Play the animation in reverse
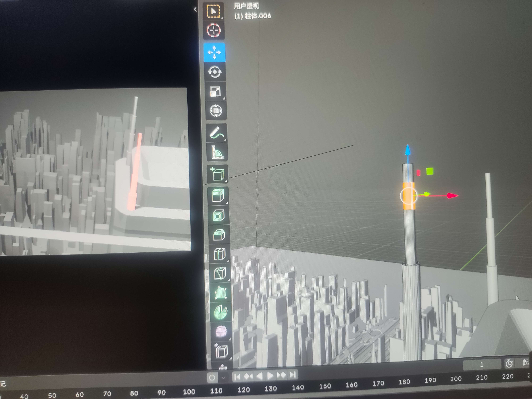The image size is (532, 399). click(259, 376)
